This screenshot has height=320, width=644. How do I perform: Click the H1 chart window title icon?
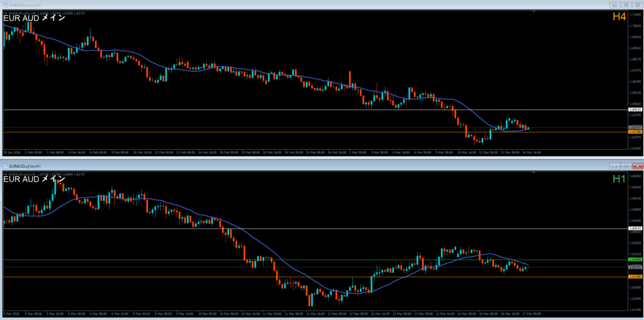click(x=7, y=165)
